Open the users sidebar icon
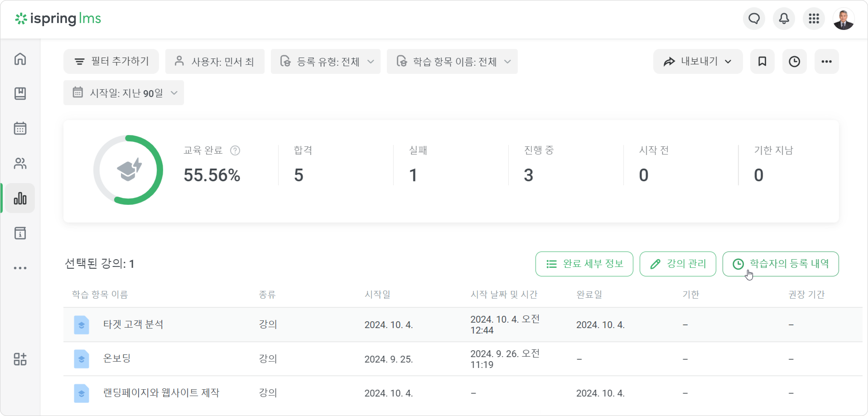 pyautogui.click(x=20, y=163)
